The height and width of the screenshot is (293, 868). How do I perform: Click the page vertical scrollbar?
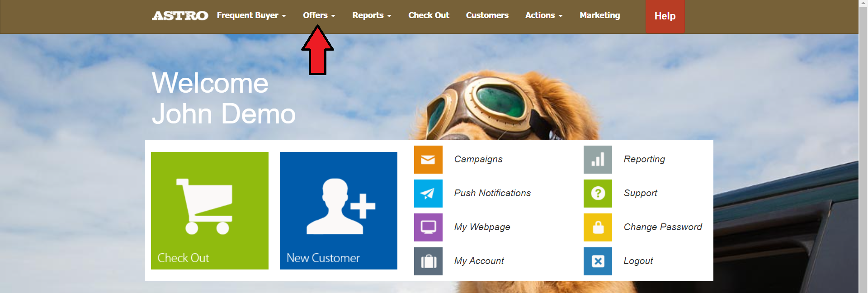tap(863, 146)
